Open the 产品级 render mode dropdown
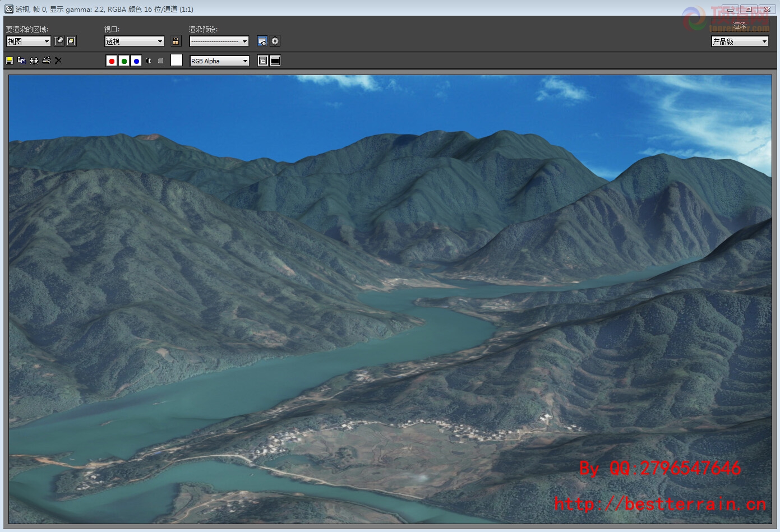The height and width of the screenshot is (532, 780). [740, 41]
